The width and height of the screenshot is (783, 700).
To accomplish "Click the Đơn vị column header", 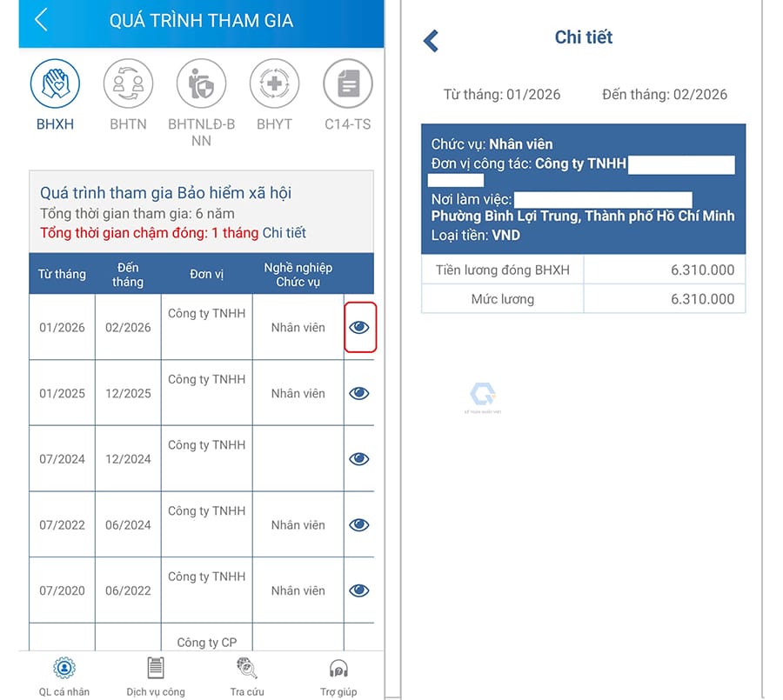I will click(206, 274).
